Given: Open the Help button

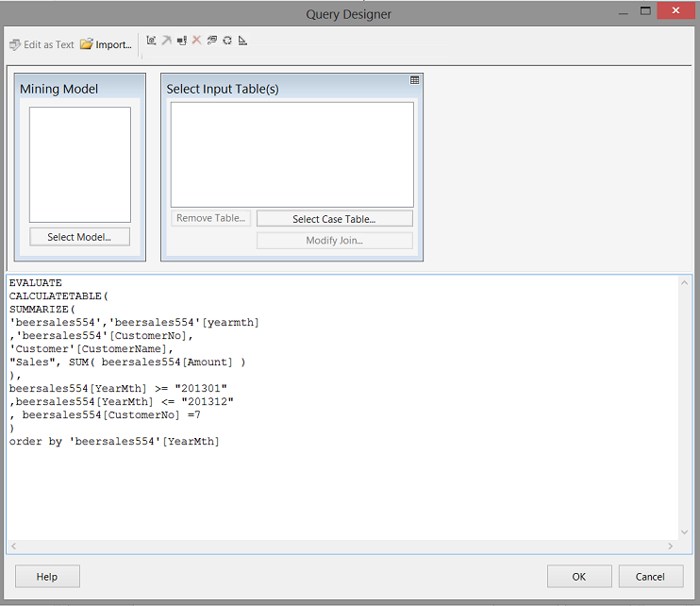Looking at the screenshot, I should 47,577.
